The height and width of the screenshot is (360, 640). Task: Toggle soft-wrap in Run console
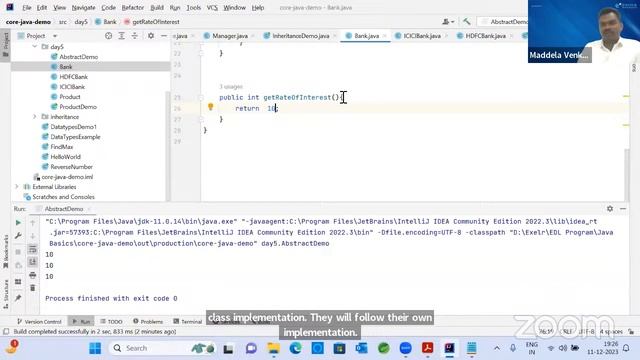33,249
